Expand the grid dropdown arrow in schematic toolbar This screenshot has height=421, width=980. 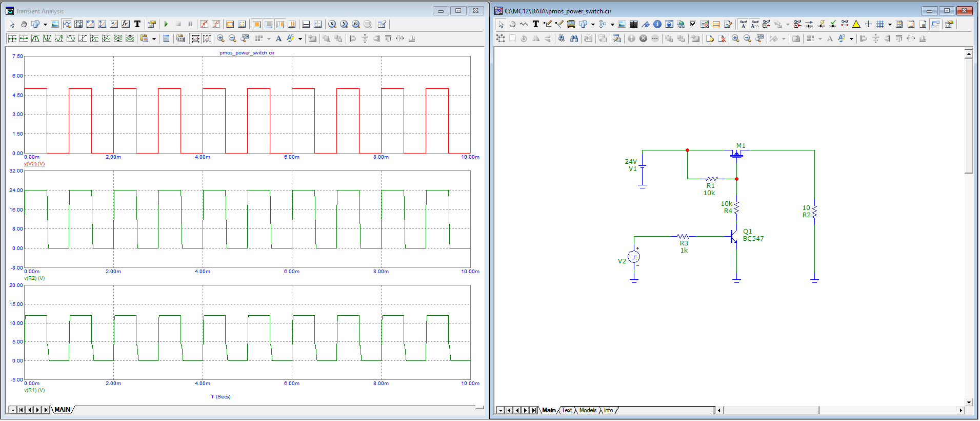click(x=889, y=24)
